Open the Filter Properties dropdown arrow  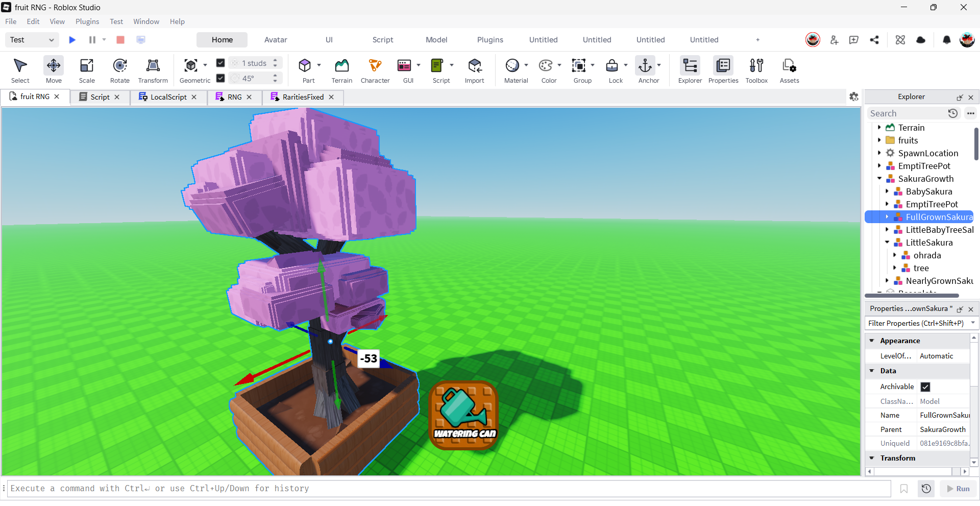coord(973,323)
